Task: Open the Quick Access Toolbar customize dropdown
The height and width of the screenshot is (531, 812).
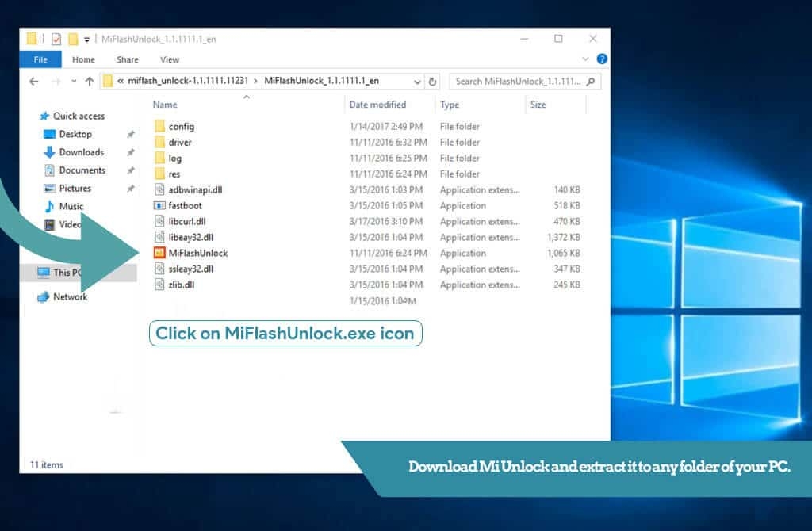Action: 86,40
